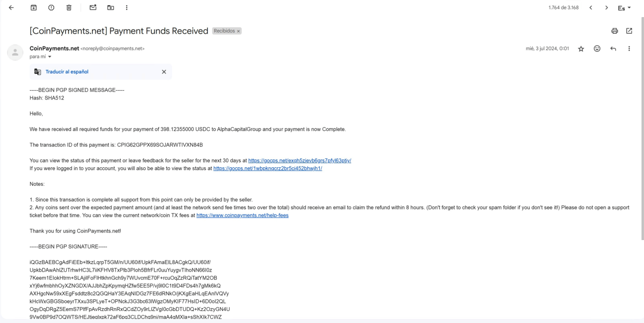Click 'Traducir al español' link
This screenshot has height=323, width=644.
coord(67,72)
